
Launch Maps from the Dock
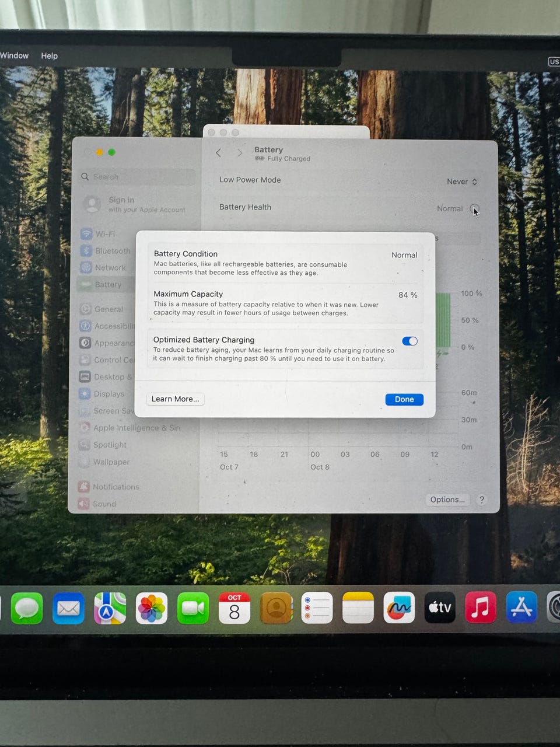(x=110, y=608)
